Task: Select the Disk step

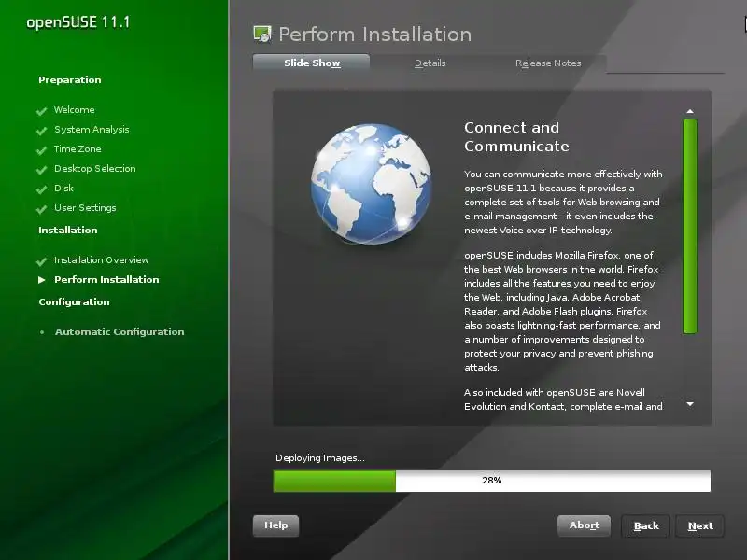Action: click(x=63, y=189)
